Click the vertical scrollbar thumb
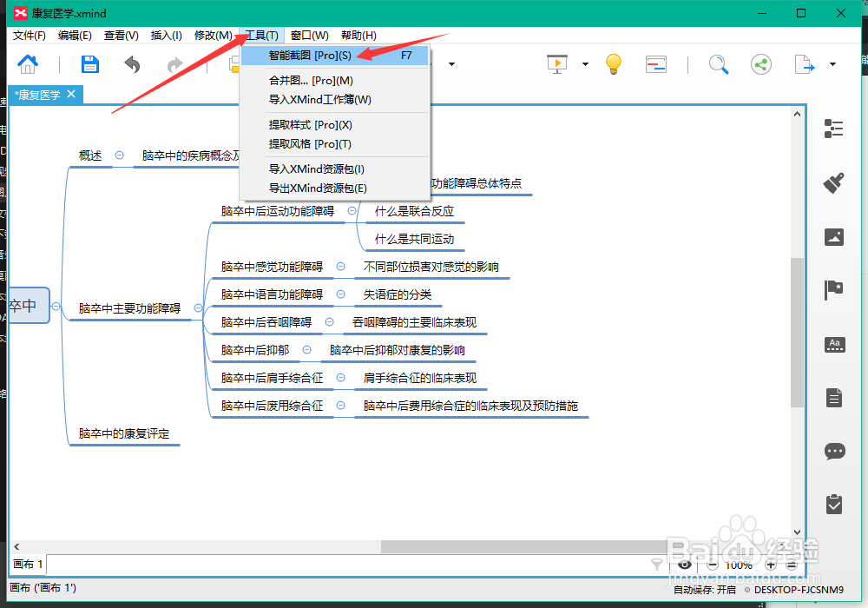 tap(797, 333)
